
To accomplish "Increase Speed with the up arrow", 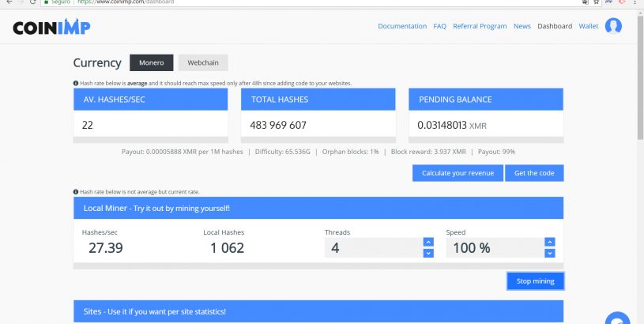I will (x=550, y=242).
